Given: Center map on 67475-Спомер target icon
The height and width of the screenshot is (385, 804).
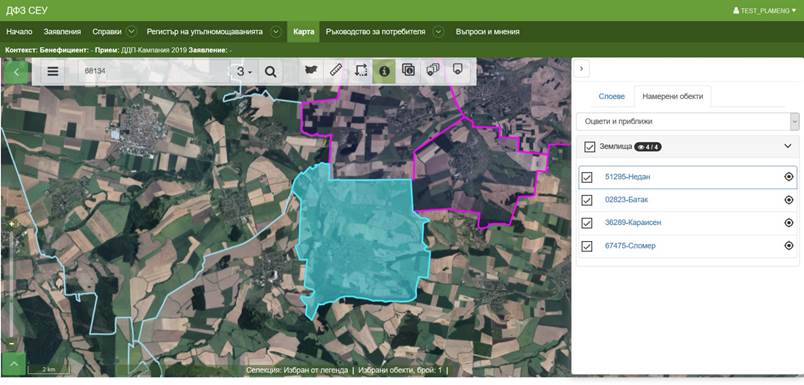Looking at the screenshot, I should 789,246.
